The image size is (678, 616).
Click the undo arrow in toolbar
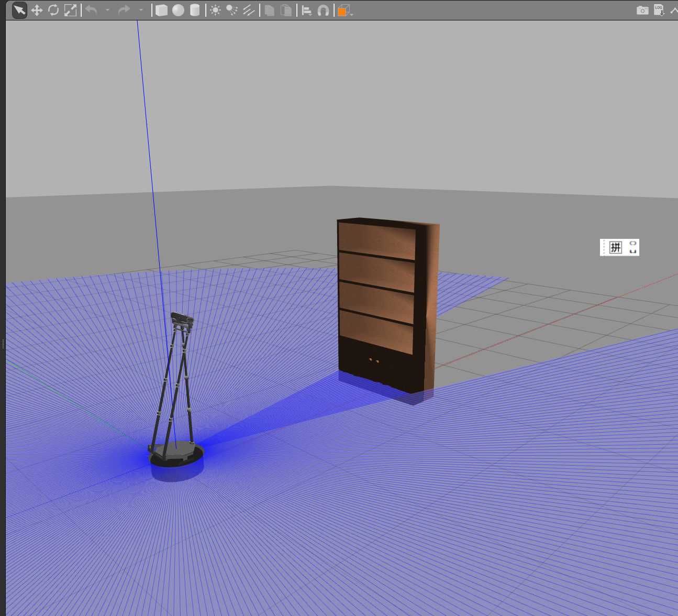tap(91, 10)
